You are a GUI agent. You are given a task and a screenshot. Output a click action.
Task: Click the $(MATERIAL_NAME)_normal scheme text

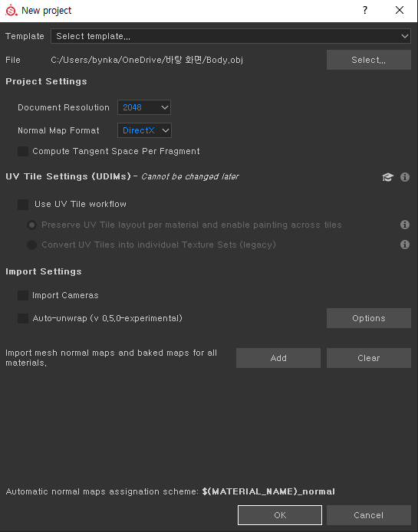pos(268,491)
